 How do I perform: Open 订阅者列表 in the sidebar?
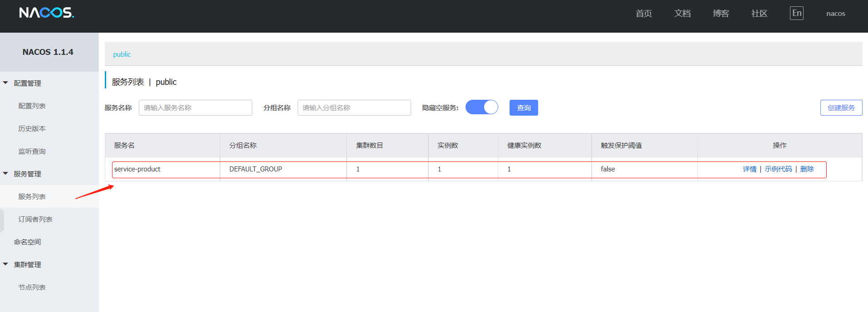35,219
